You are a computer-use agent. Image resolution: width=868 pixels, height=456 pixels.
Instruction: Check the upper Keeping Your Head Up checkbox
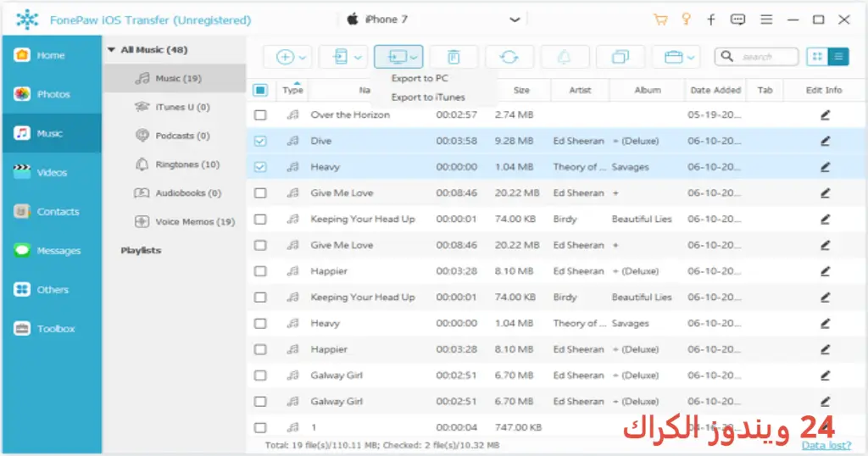tap(260, 220)
